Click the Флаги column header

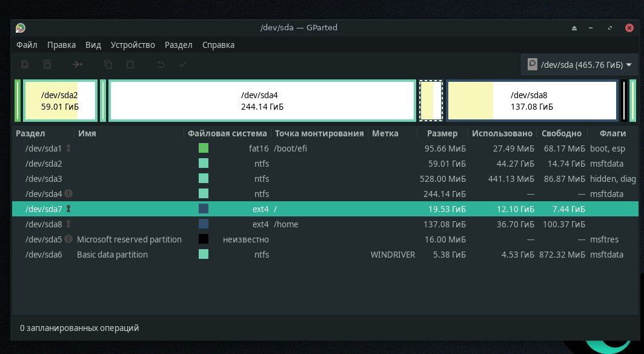pos(612,133)
